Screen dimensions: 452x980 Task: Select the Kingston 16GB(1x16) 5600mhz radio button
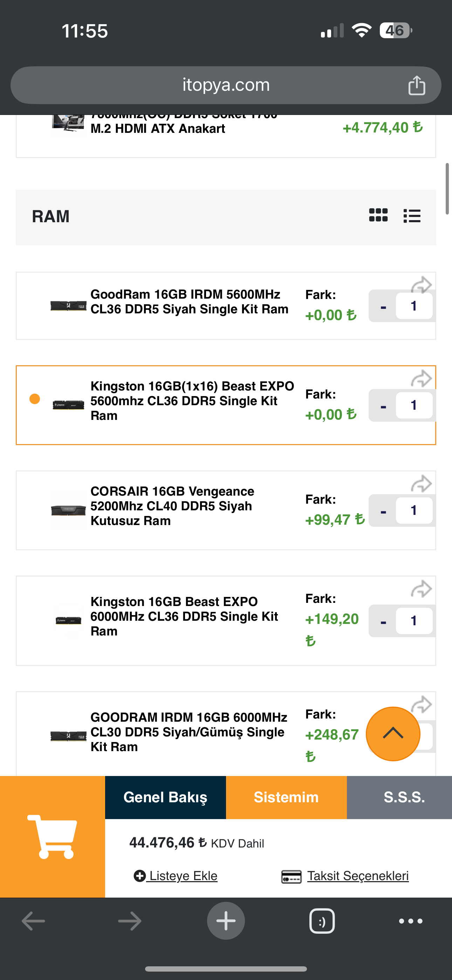click(x=35, y=399)
